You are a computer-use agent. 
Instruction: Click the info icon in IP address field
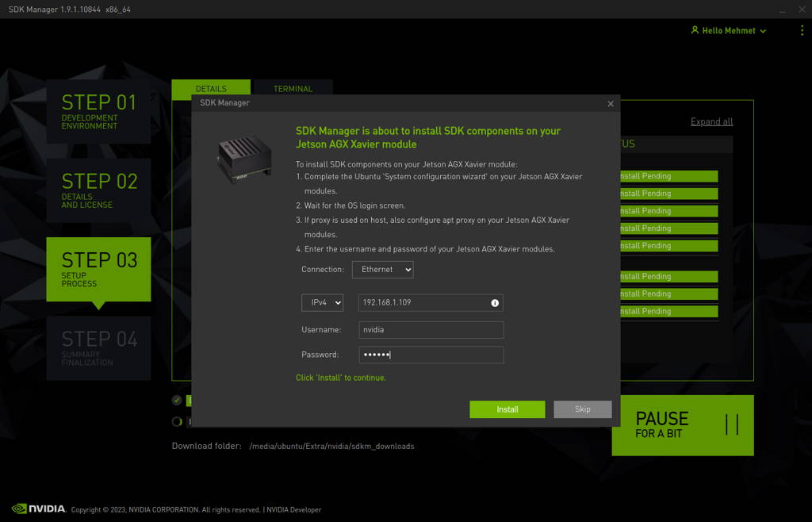click(495, 303)
